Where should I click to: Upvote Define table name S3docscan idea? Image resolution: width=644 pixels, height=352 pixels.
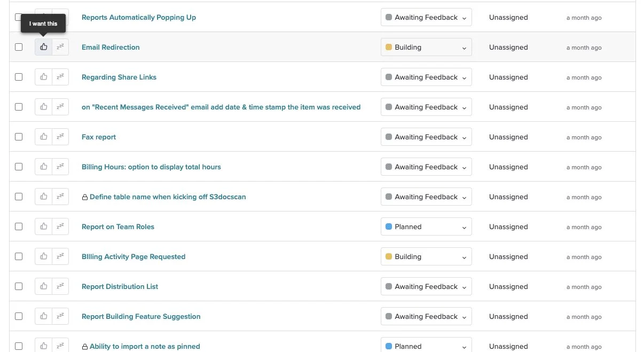click(x=44, y=197)
